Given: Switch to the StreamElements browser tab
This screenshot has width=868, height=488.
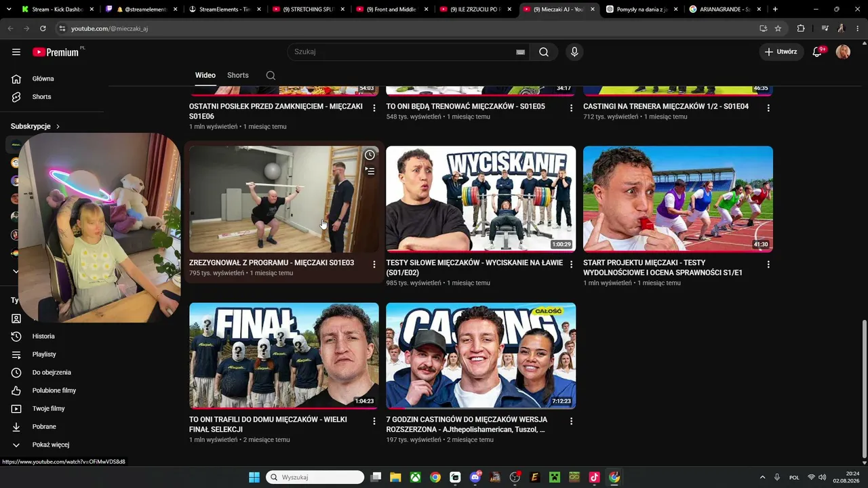Looking at the screenshot, I should point(224,9).
